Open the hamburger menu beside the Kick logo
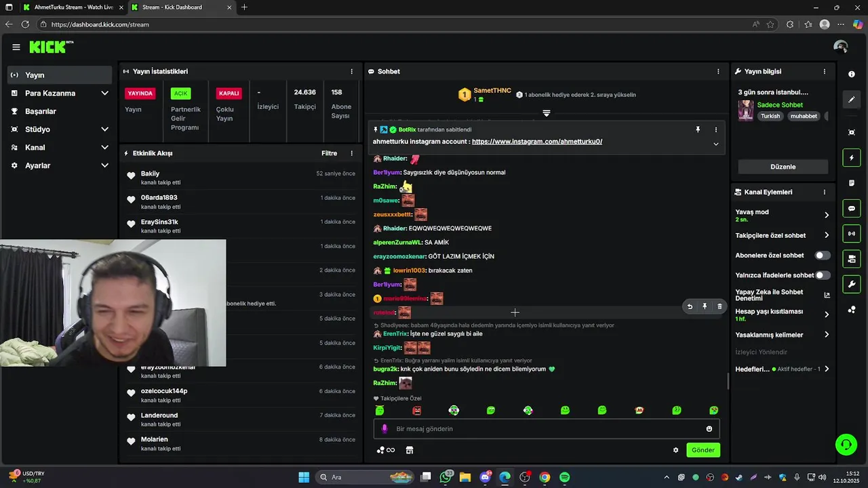This screenshot has height=488, width=868. pyautogui.click(x=16, y=47)
